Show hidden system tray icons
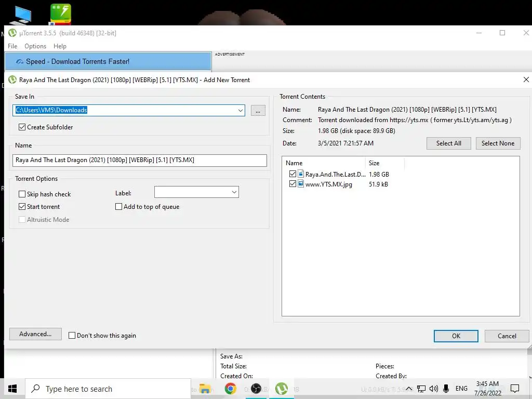 pyautogui.click(x=409, y=389)
